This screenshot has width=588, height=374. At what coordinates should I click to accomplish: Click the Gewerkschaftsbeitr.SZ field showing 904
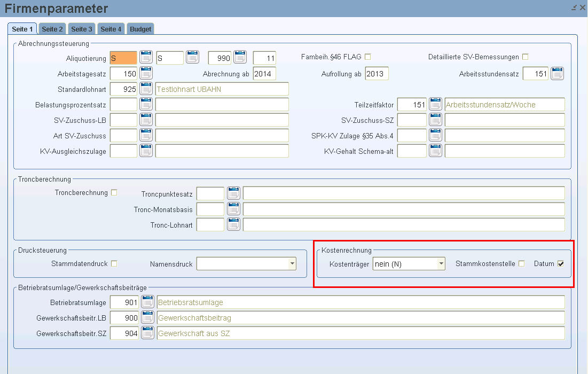(x=124, y=333)
